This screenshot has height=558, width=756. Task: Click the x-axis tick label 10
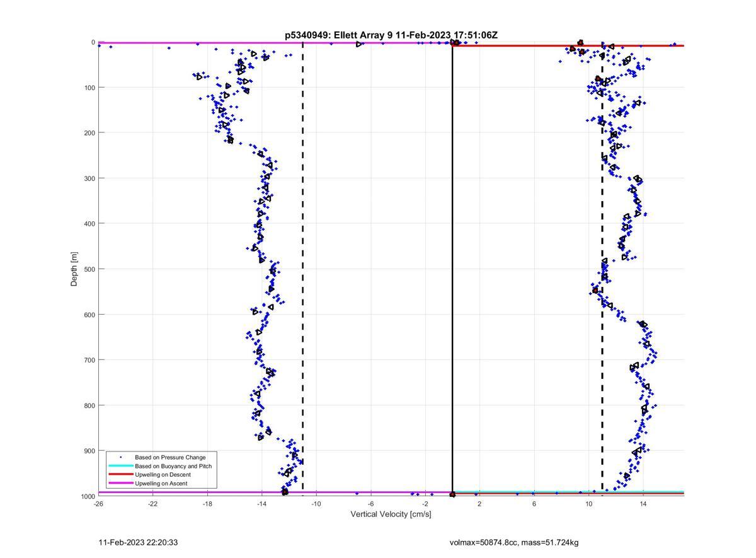(588, 504)
